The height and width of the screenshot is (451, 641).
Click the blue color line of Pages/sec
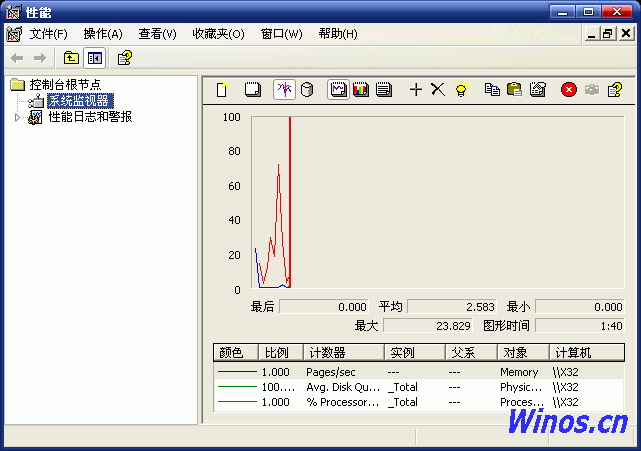[237, 372]
